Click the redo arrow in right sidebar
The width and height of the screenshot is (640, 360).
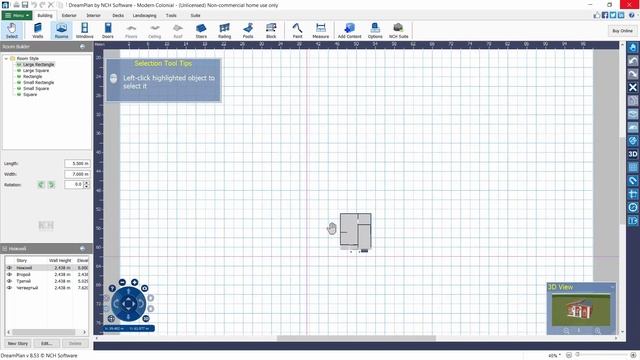(633, 74)
